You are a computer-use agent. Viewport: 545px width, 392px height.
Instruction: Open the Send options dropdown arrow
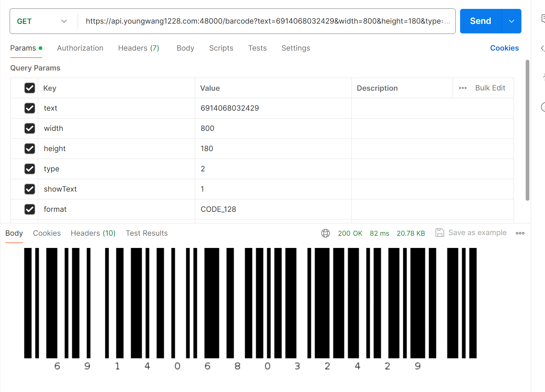[511, 21]
